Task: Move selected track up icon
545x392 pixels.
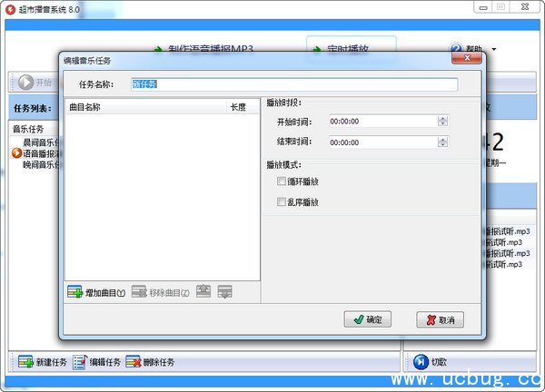Action: point(203,291)
